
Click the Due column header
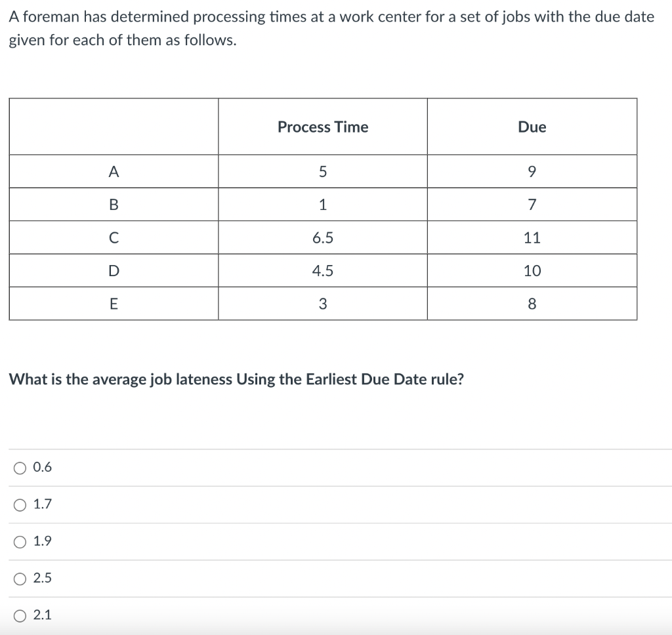(x=532, y=127)
